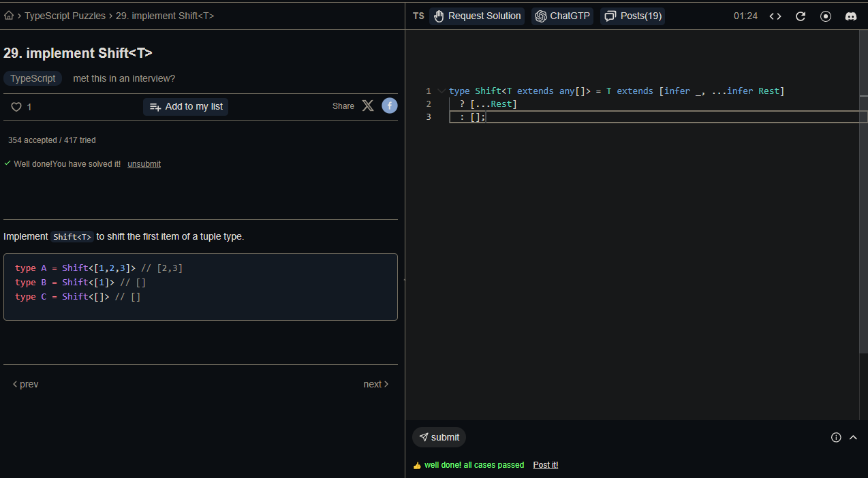Image resolution: width=868 pixels, height=478 pixels.
Task: Click the Request Solution button
Action: pos(477,16)
